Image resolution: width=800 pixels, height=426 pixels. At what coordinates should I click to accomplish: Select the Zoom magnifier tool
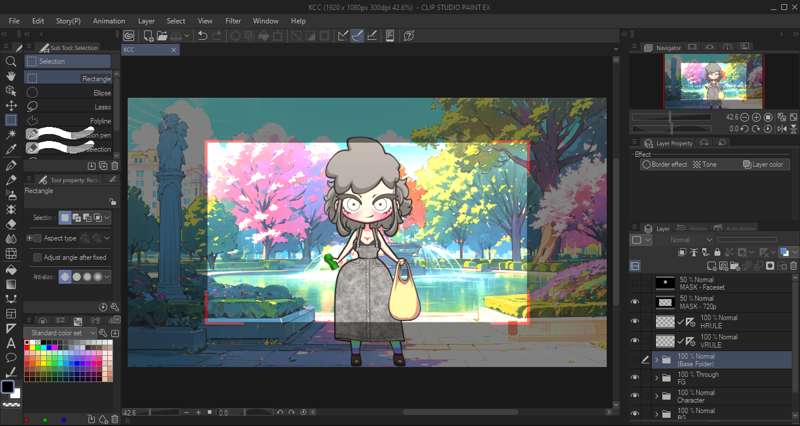[11, 62]
